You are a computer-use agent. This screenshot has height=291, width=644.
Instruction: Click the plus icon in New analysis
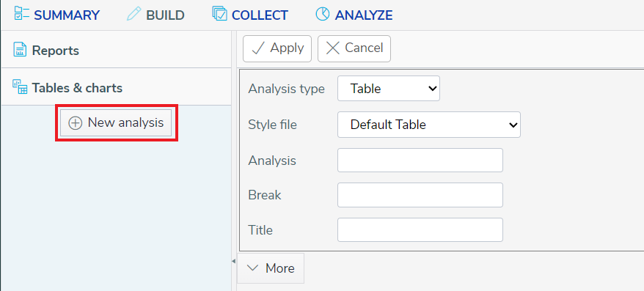point(75,122)
